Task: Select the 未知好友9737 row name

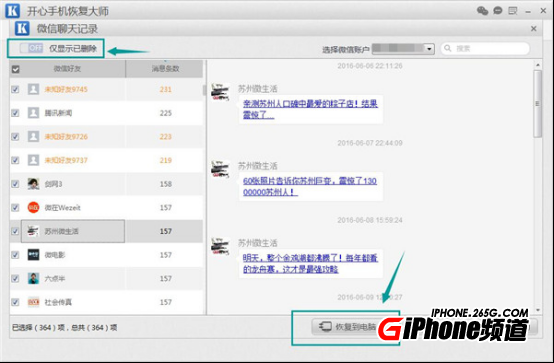Action: coord(66,160)
